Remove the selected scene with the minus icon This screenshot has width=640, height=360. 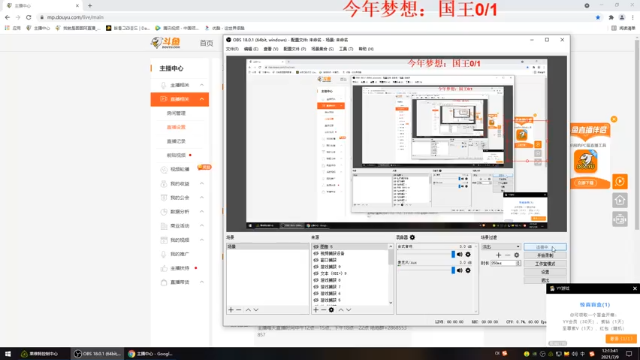click(239, 310)
